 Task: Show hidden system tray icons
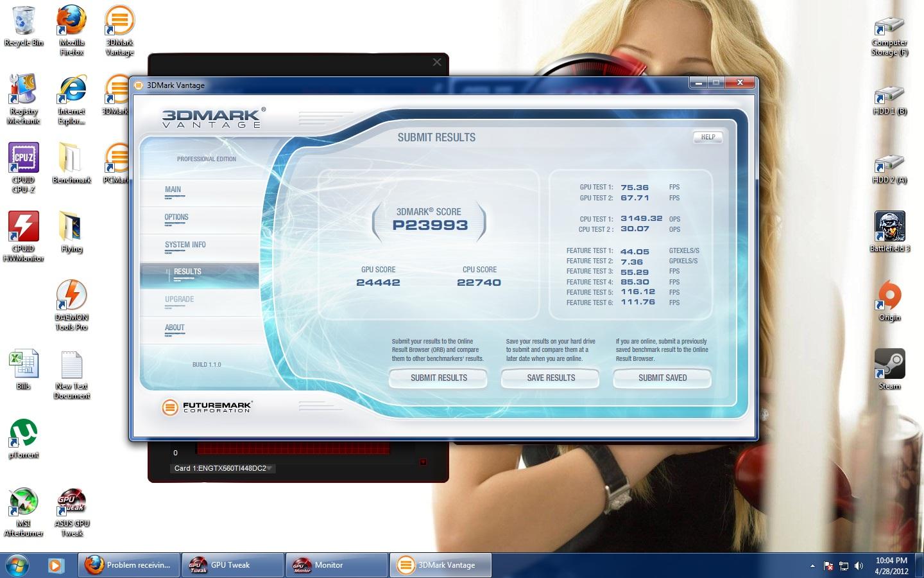click(x=812, y=566)
